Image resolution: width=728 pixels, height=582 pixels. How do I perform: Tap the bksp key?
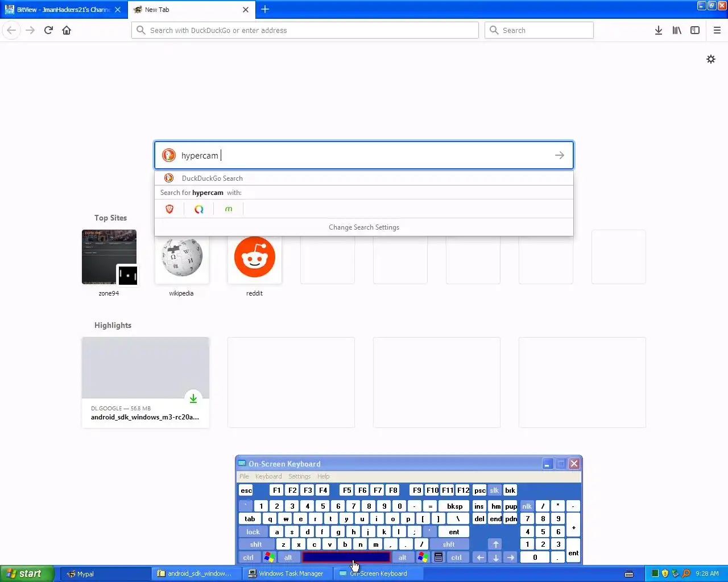454,506
